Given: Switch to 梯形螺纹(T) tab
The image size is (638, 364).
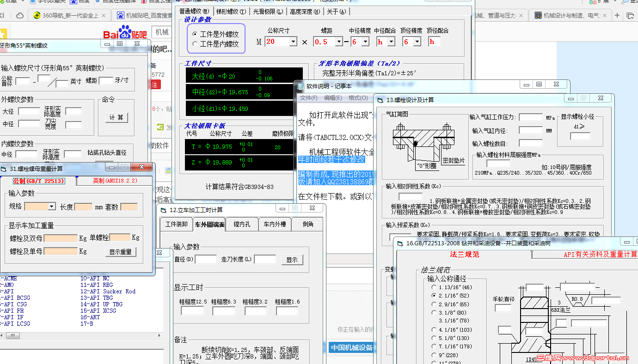Looking at the screenshot, I should (231, 12).
